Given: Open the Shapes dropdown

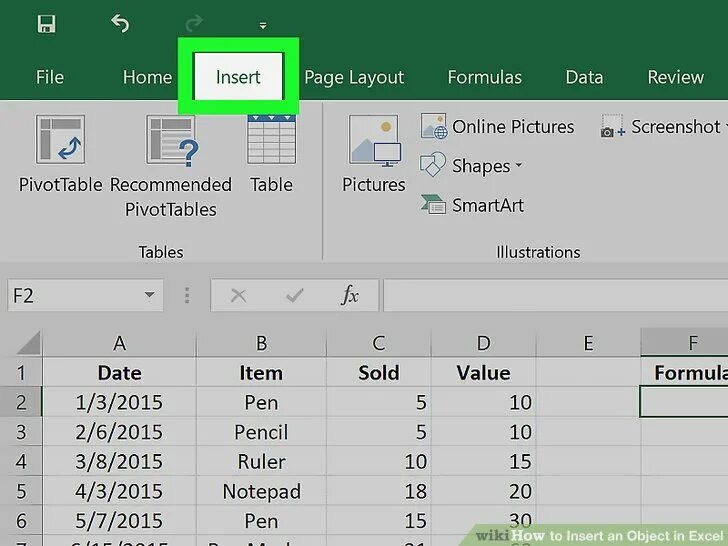Looking at the screenshot, I should [471, 166].
